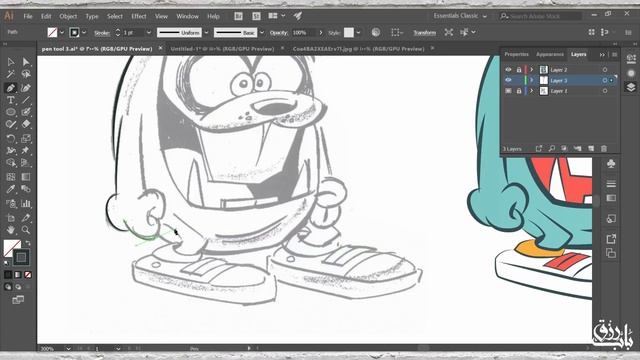Select the Shape Builder tool
640x360 pixels.
click(11, 163)
